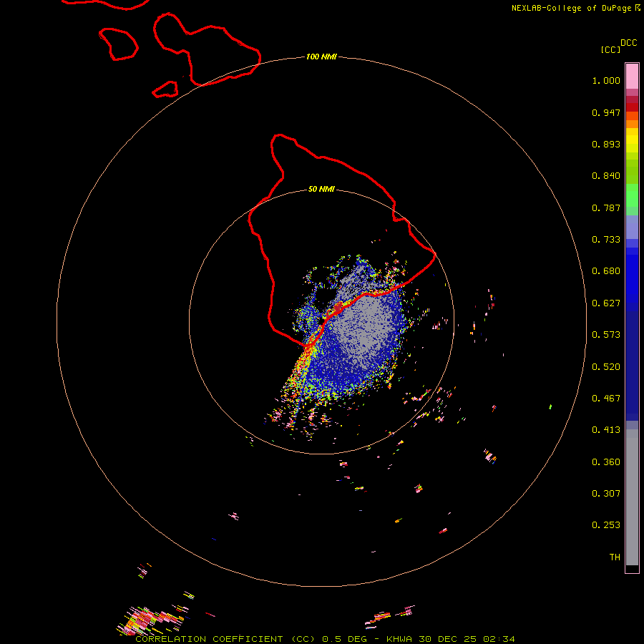Image resolution: width=644 pixels, height=644 pixels.
Task: Select the 0.573 legend value
Action: pyautogui.click(x=606, y=335)
